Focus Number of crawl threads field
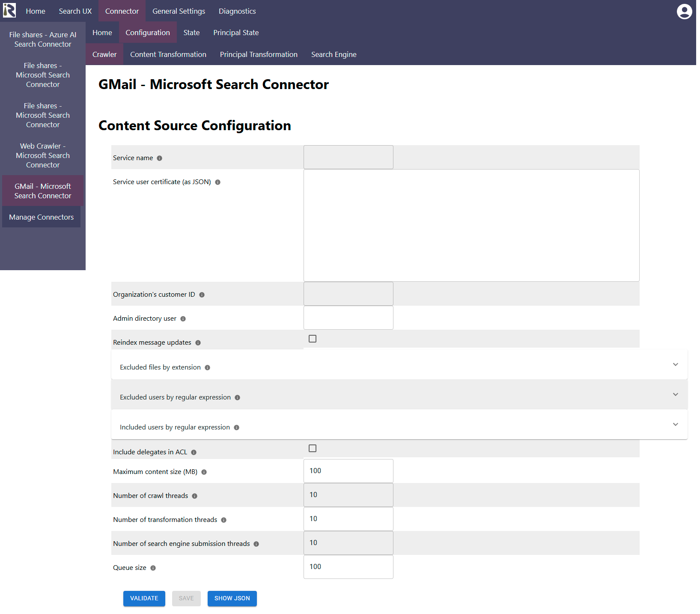Screen dimensions: 700x614 point(349,495)
